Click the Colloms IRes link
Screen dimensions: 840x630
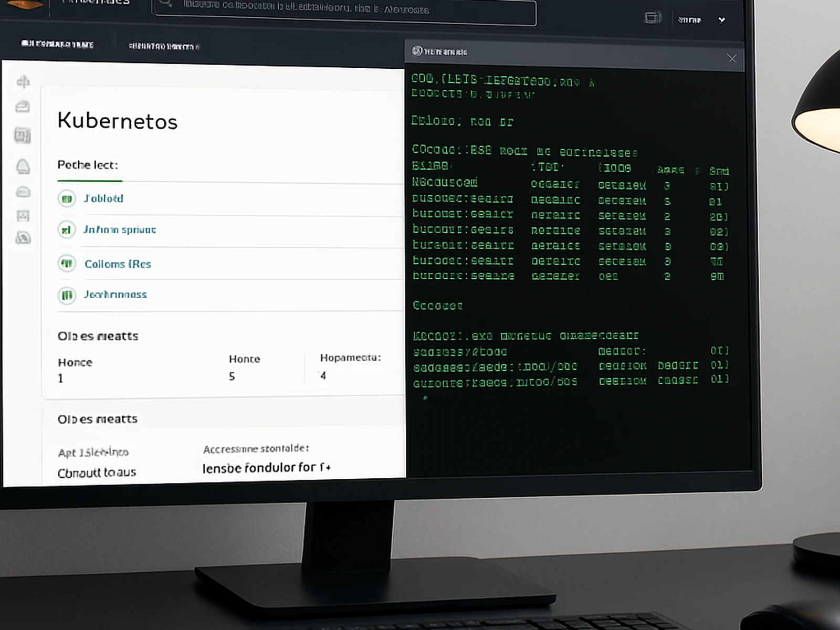118,264
